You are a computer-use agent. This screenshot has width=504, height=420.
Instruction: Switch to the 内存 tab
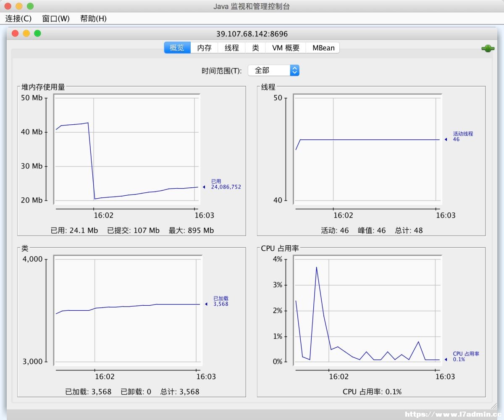click(x=204, y=48)
